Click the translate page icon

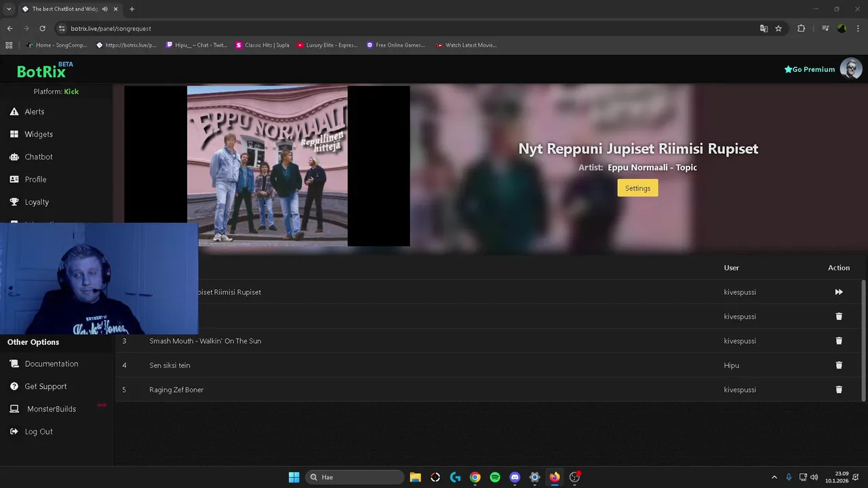coord(764,28)
